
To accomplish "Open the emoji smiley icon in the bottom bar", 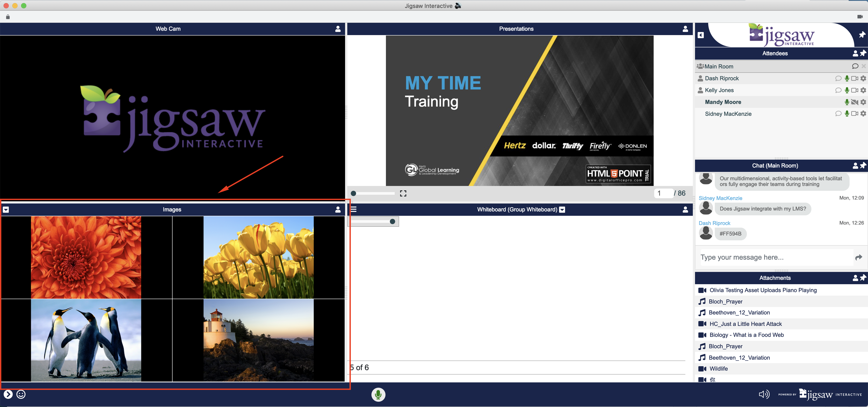I will pos(21,394).
